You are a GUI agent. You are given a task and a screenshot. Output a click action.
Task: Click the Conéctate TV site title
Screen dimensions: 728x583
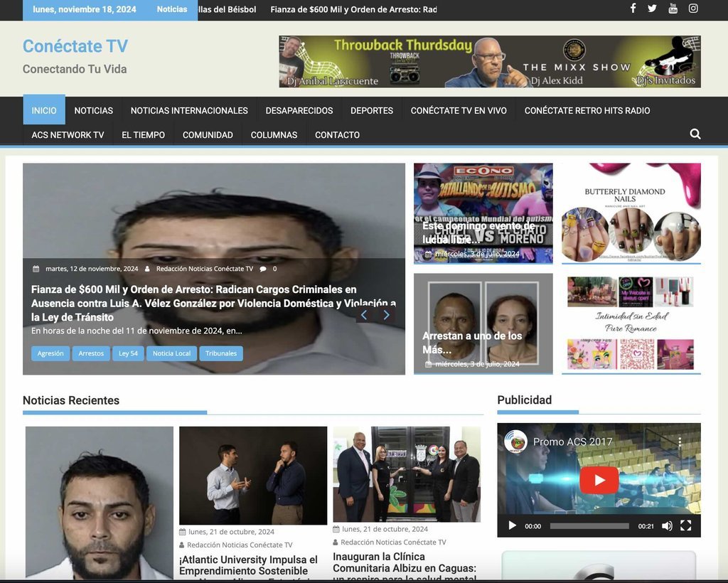click(75, 46)
